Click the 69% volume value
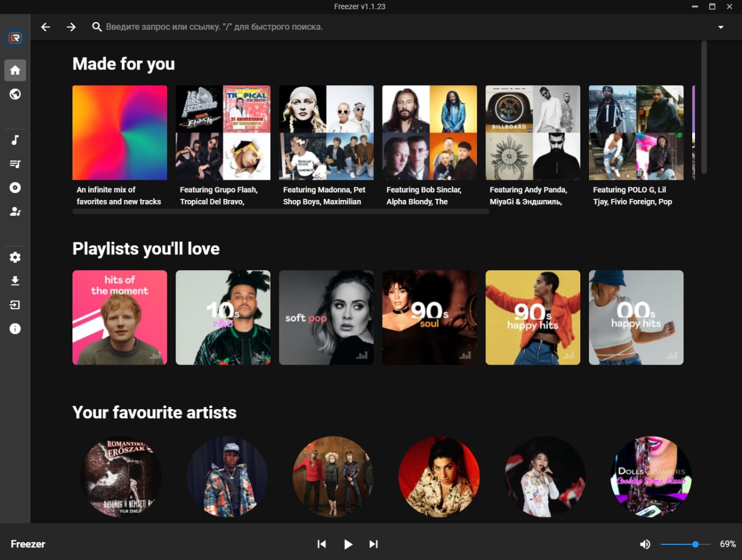Image resolution: width=742 pixels, height=560 pixels. pos(728,544)
